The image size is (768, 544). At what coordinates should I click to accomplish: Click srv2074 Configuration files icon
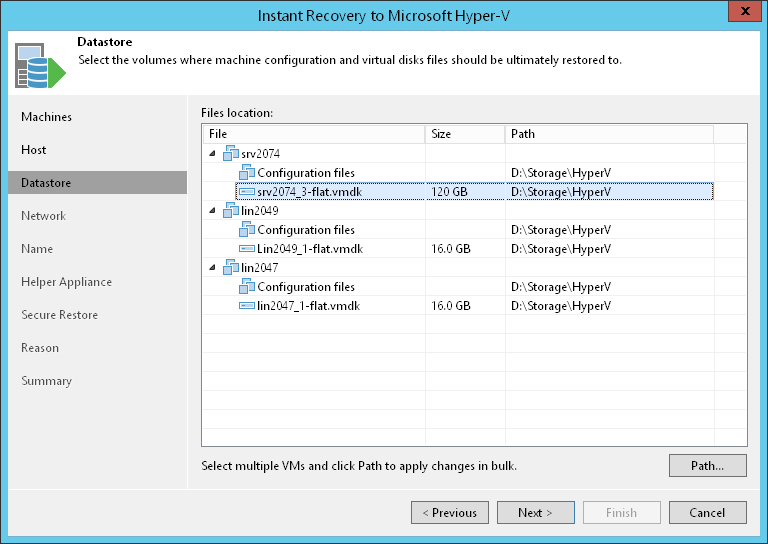[x=247, y=173]
